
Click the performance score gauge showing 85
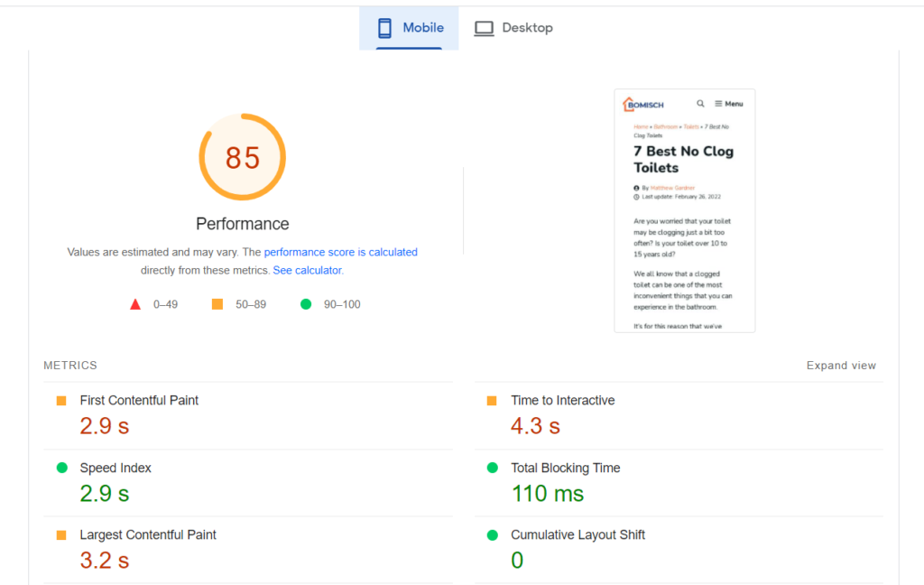(x=242, y=157)
